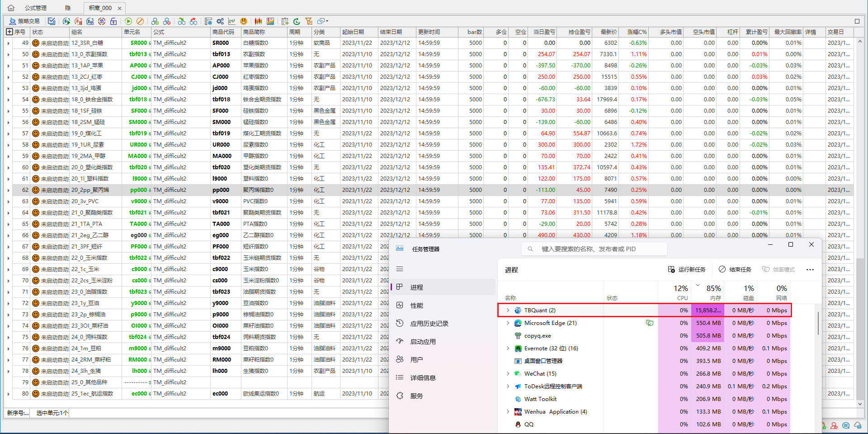Screen dimensions: 868x434
Task: Click the 策略交易 toolbar button
Action: [x=24, y=21]
